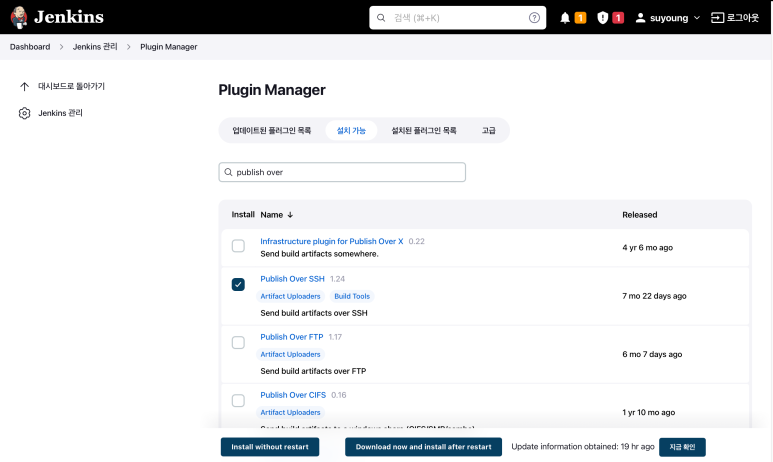Open the 고급 tab
773x462 pixels.
[x=489, y=131]
